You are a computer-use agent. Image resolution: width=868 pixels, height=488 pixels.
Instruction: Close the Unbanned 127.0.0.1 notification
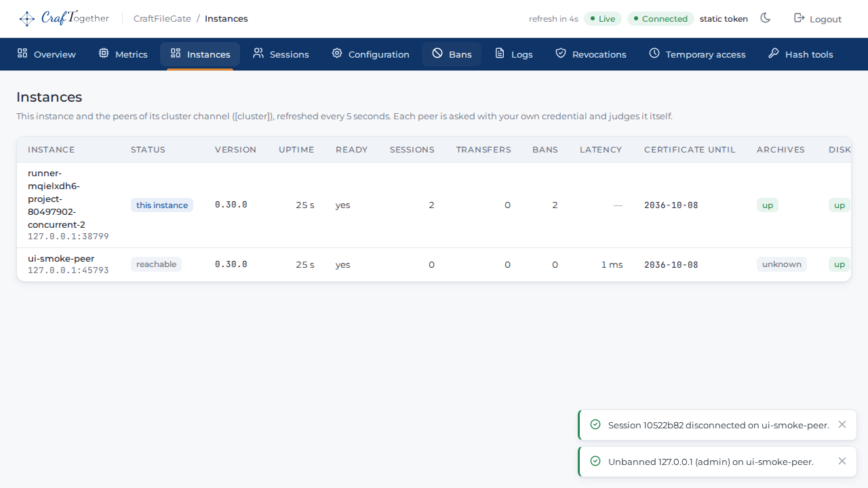[x=842, y=462]
